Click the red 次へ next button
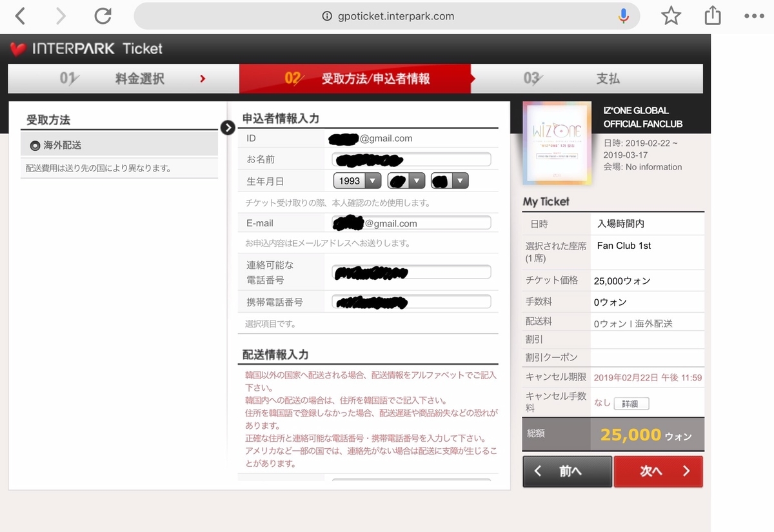The width and height of the screenshot is (774, 532). [658, 471]
